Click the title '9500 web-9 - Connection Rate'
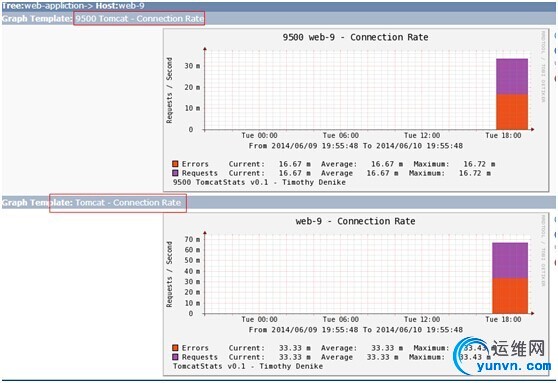 coord(355,37)
